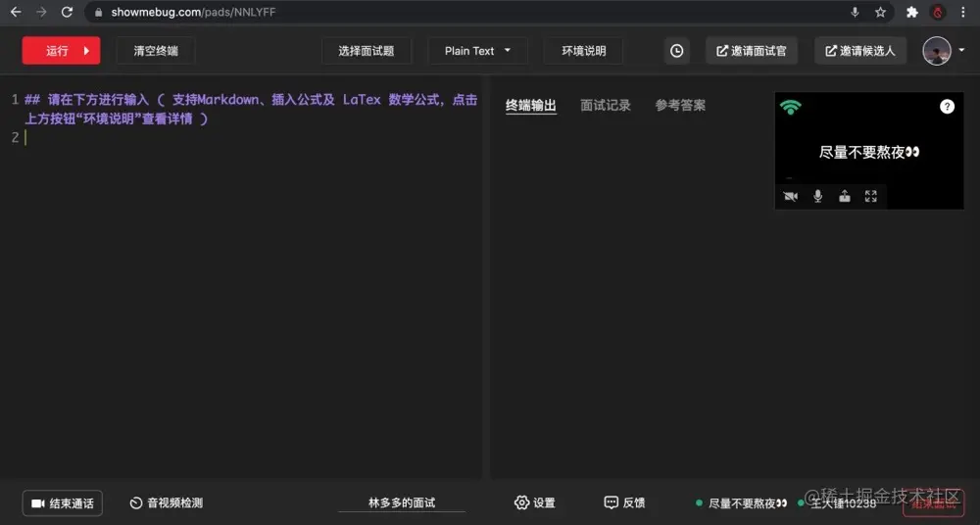Clear the terminal with 清空终端

[x=156, y=51]
